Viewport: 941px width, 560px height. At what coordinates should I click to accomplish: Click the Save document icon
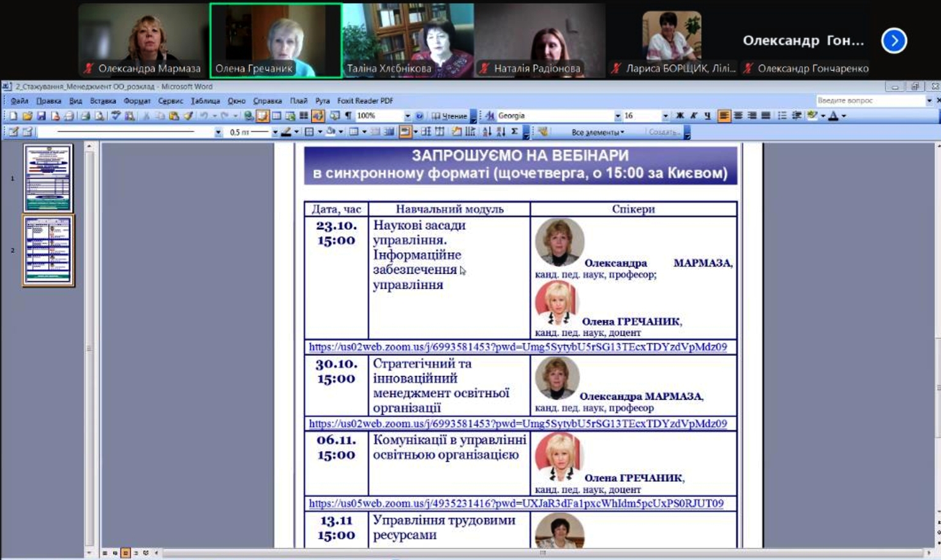41,116
